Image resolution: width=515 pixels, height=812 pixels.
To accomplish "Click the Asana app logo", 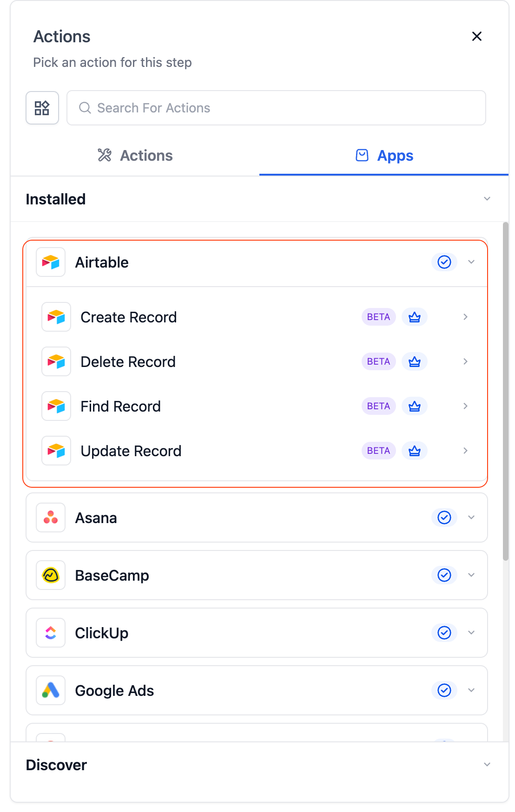I will pos(51,517).
